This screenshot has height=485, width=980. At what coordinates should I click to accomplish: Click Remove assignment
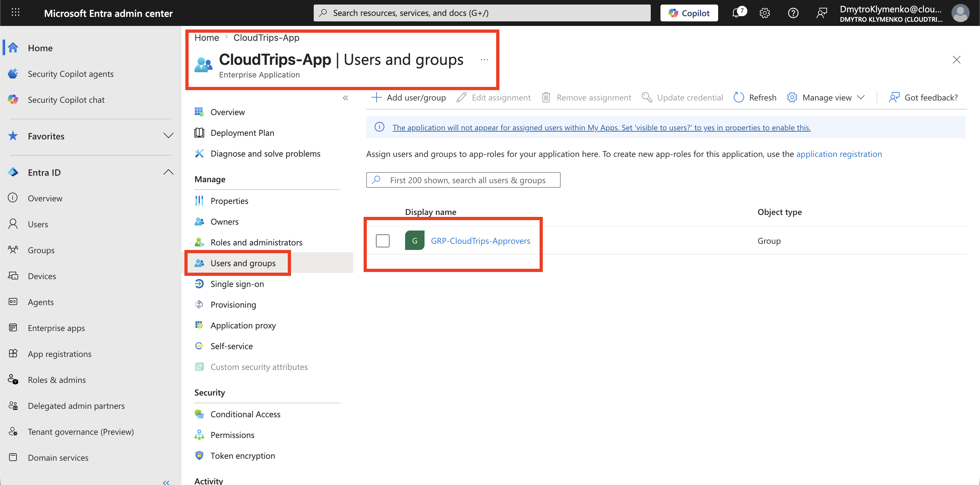(586, 98)
